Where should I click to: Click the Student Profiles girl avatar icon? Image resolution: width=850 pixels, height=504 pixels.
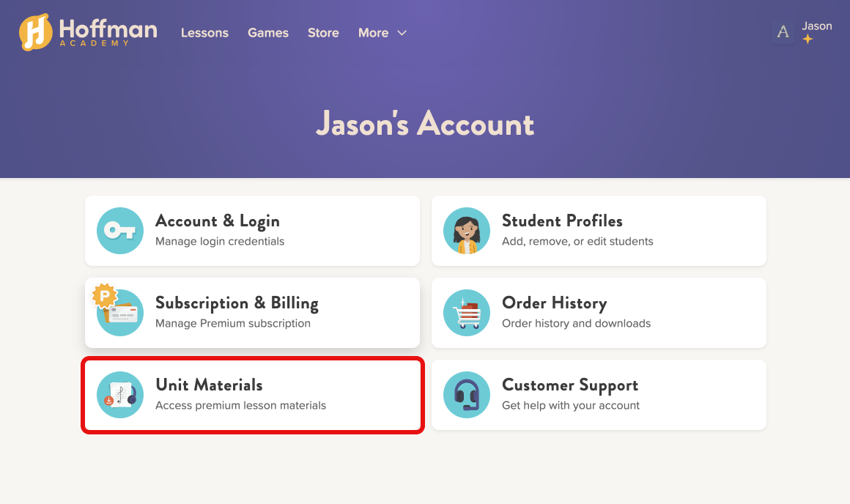[467, 231]
